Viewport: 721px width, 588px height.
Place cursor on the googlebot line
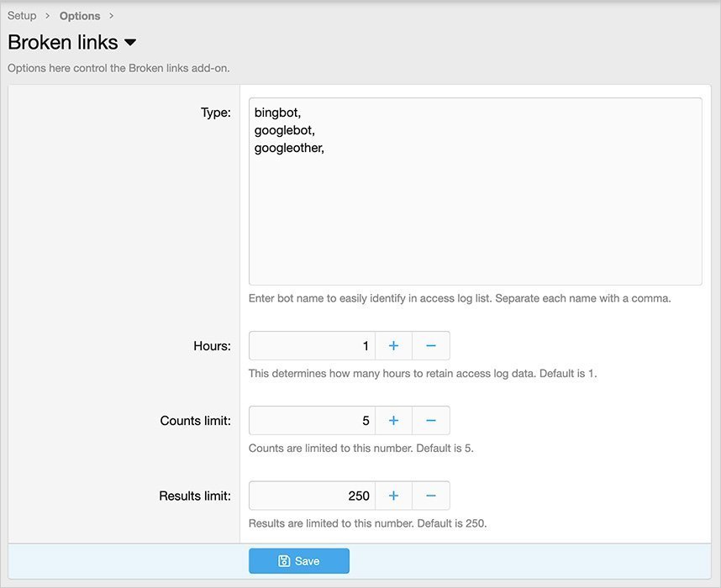click(284, 130)
